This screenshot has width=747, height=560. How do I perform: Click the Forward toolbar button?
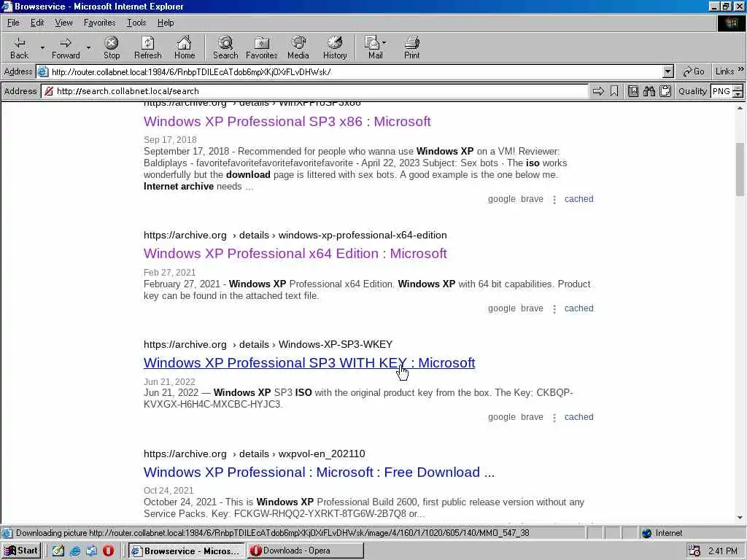(66, 47)
